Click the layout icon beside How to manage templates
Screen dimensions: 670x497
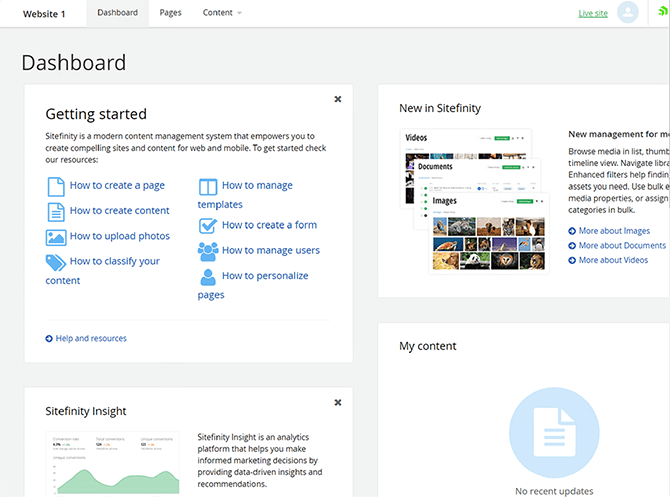pos(207,187)
